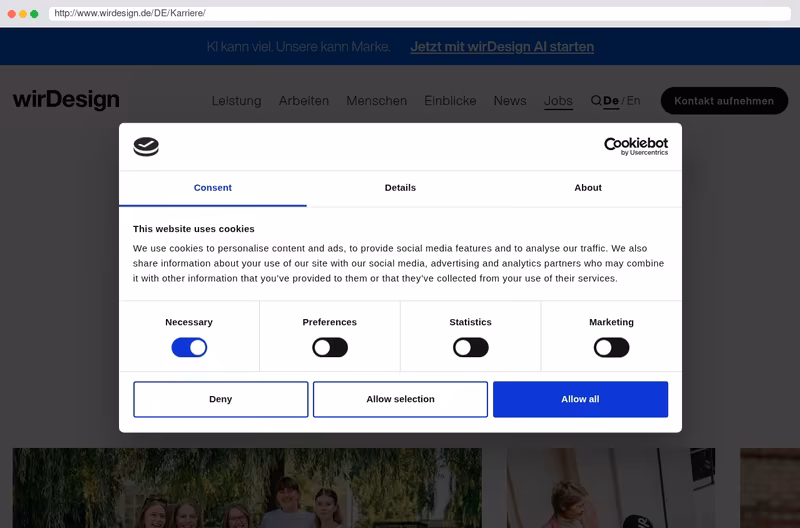Click the wirDesign logo
The image size is (800, 528).
66,99
